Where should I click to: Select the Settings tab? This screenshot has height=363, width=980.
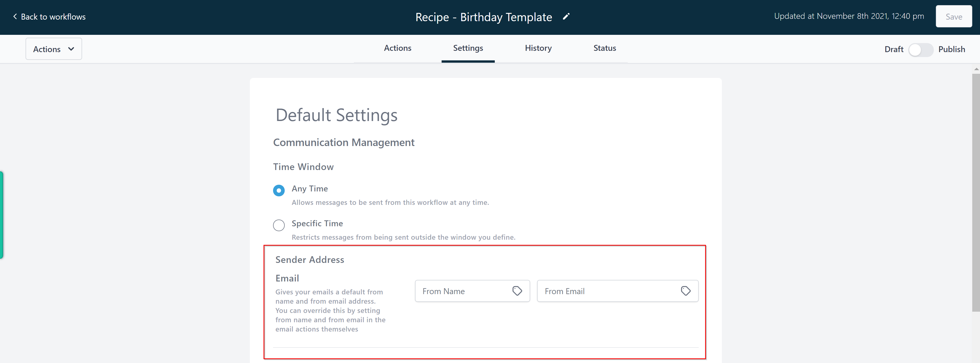pos(468,48)
